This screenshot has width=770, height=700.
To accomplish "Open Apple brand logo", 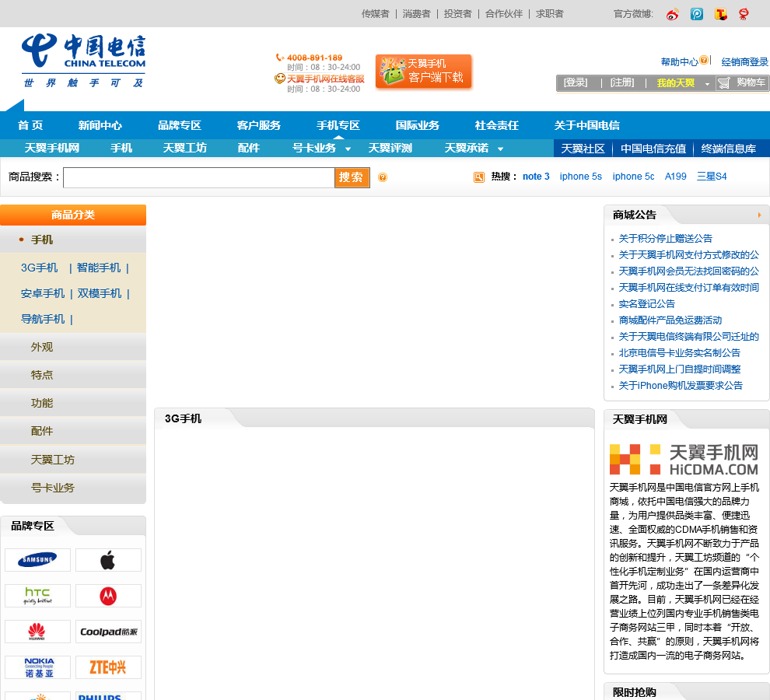I will pyautogui.click(x=108, y=560).
